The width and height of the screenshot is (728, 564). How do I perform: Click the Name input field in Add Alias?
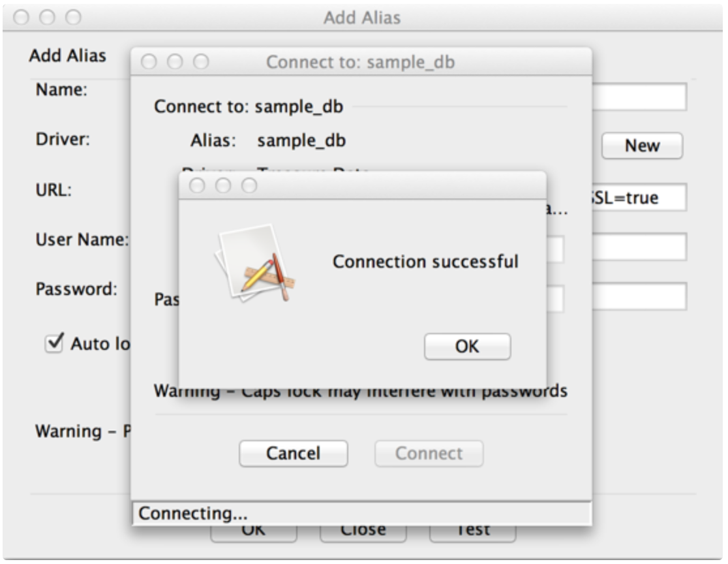[x=639, y=97]
